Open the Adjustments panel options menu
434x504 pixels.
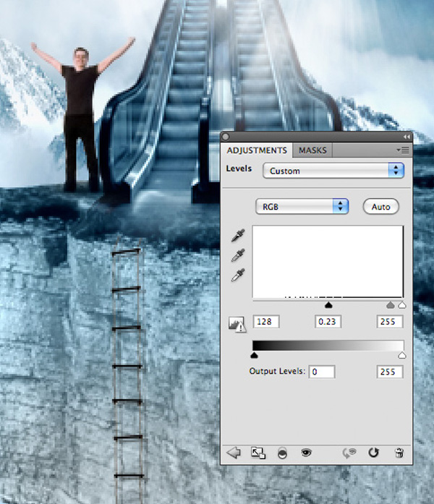(403, 150)
